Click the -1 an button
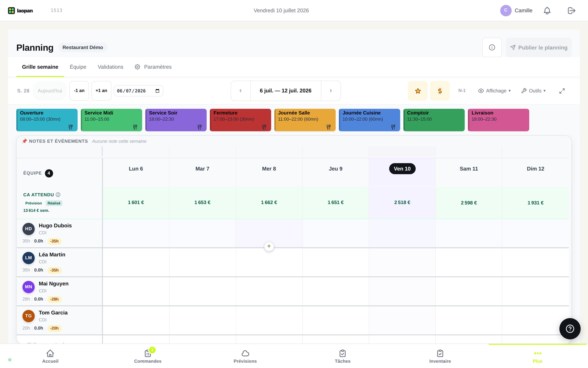The image size is (588, 368). pos(79,91)
